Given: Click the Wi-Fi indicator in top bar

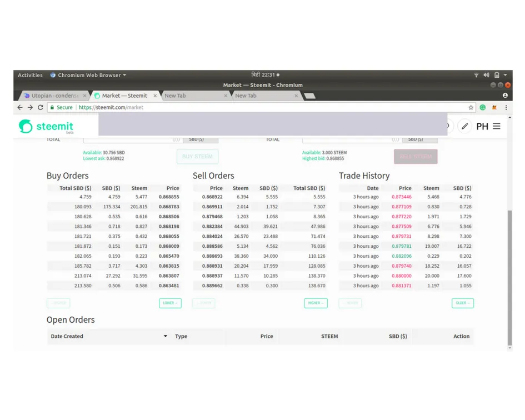Looking at the screenshot, I should click(476, 75).
